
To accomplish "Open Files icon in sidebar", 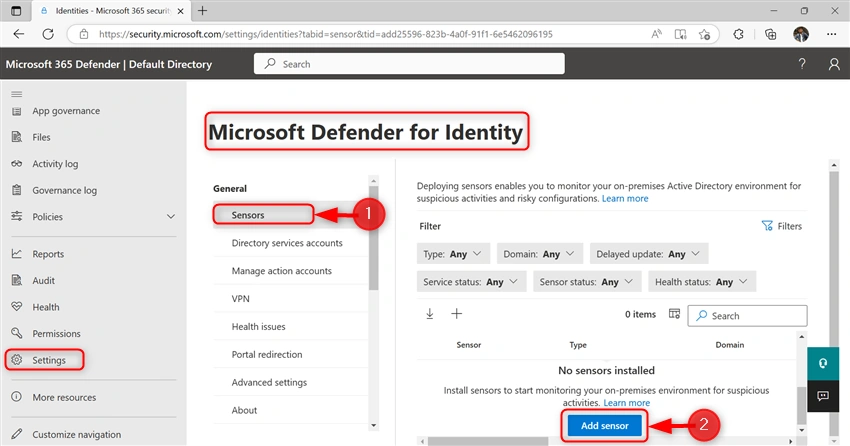I will coord(17,137).
